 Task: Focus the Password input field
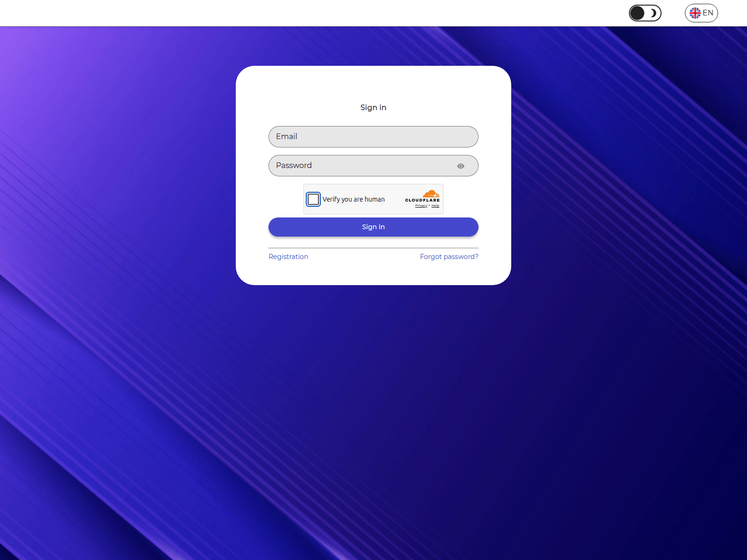pyautogui.click(x=373, y=166)
